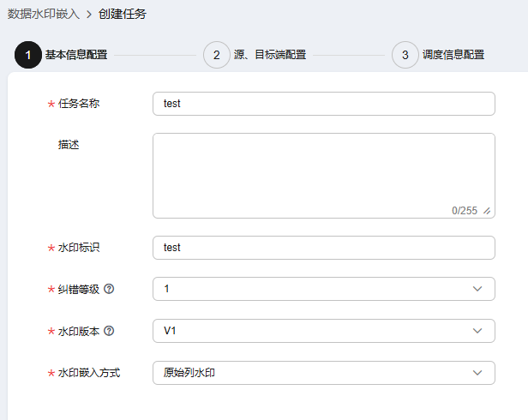Click the step 1 circle icon
The width and height of the screenshot is (528, 420).
(28, 55)
